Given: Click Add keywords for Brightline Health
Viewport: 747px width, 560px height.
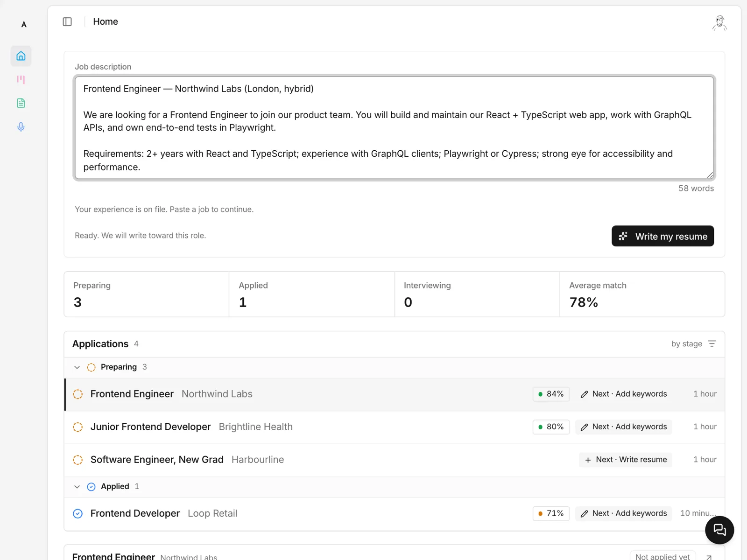Looking at the screenshot, I should tap(624, 427).
